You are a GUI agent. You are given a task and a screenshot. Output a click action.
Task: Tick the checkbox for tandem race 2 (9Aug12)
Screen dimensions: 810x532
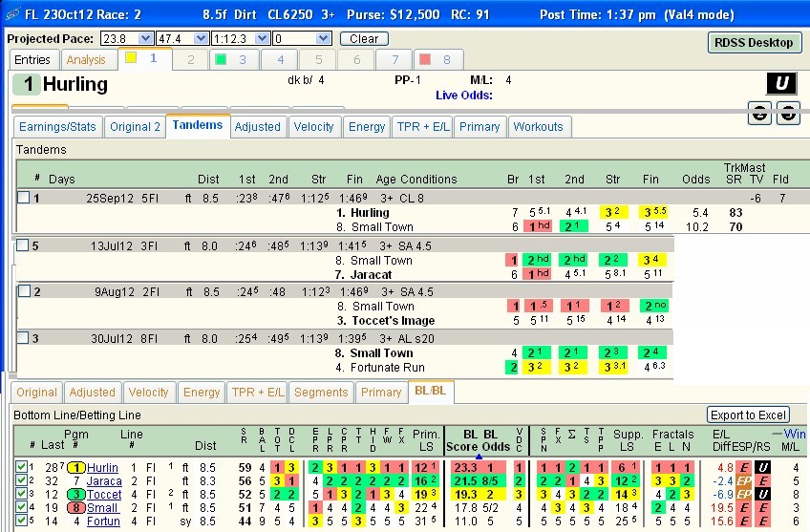click(24, 290)
